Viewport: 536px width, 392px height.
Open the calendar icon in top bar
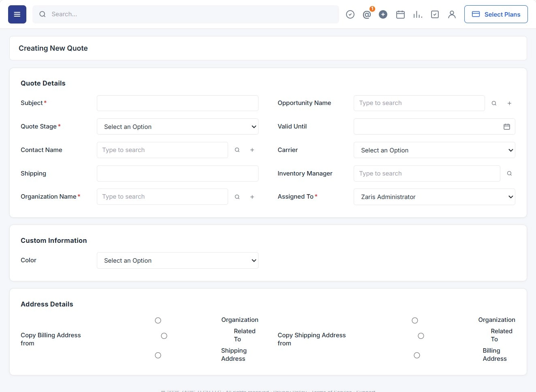pos(400,15)
